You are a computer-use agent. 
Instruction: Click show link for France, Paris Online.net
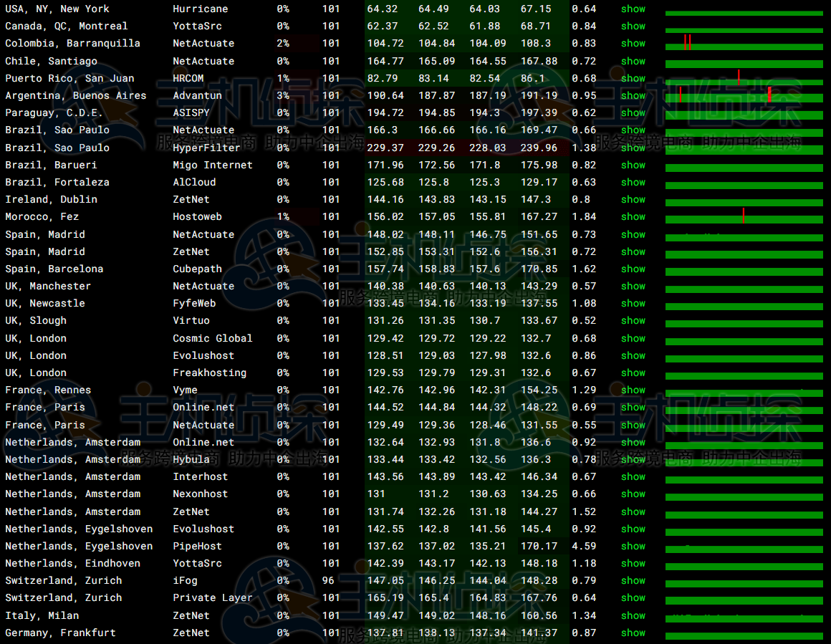point(633,407)
